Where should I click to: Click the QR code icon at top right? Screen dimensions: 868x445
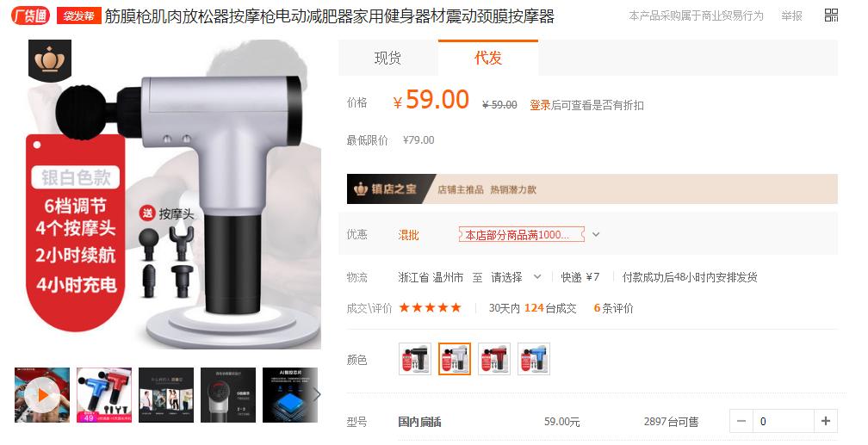(x=831, y=15)
